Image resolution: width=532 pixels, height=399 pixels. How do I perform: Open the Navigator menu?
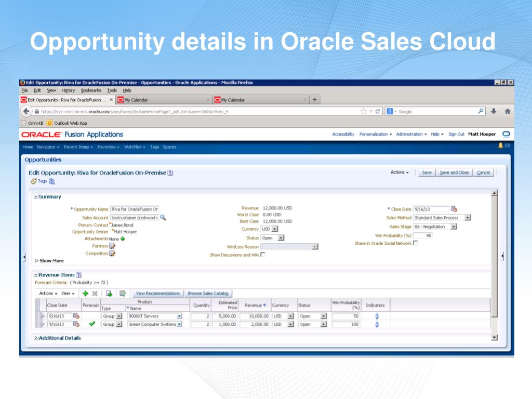point(48,147)
